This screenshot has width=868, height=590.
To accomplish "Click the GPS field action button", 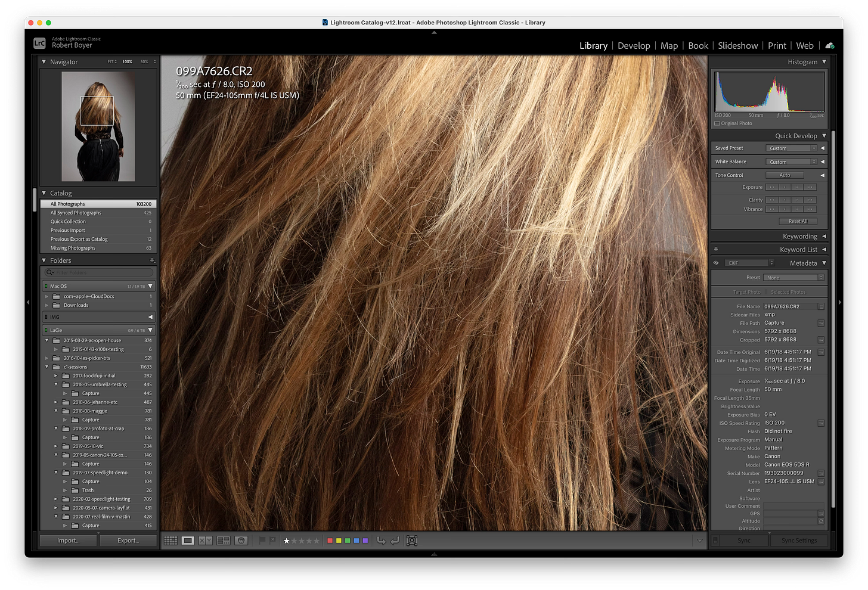I will [821, 513].
